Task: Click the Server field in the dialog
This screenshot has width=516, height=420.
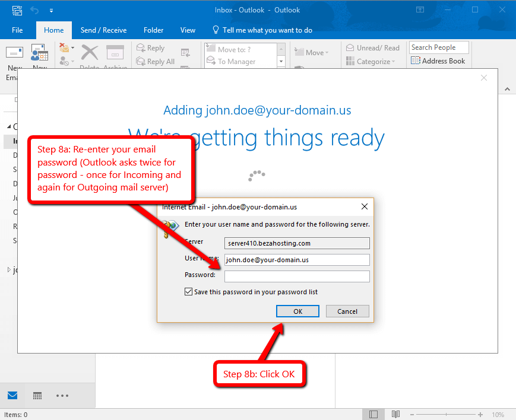Action: point(297,243)
